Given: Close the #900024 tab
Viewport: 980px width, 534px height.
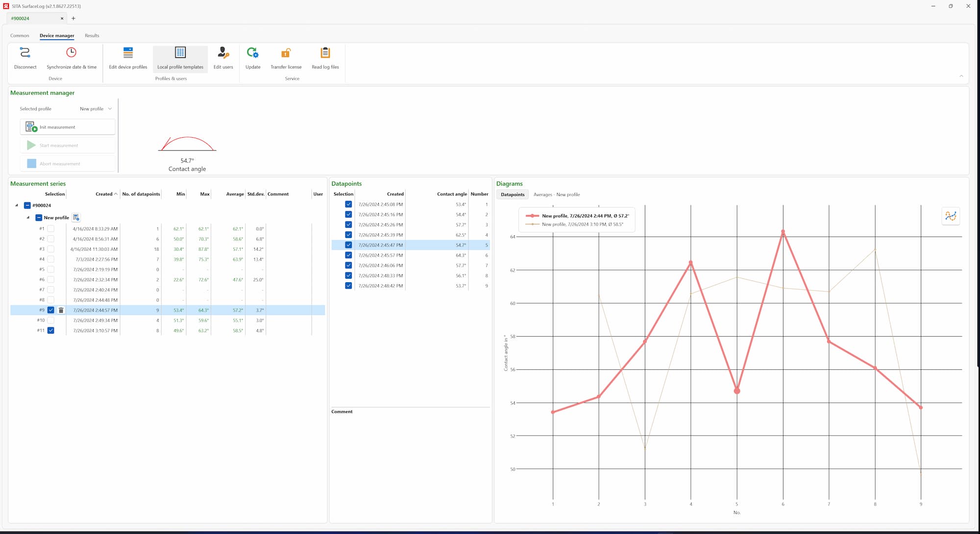Looking at the screenshot, I should coord(62,19).
